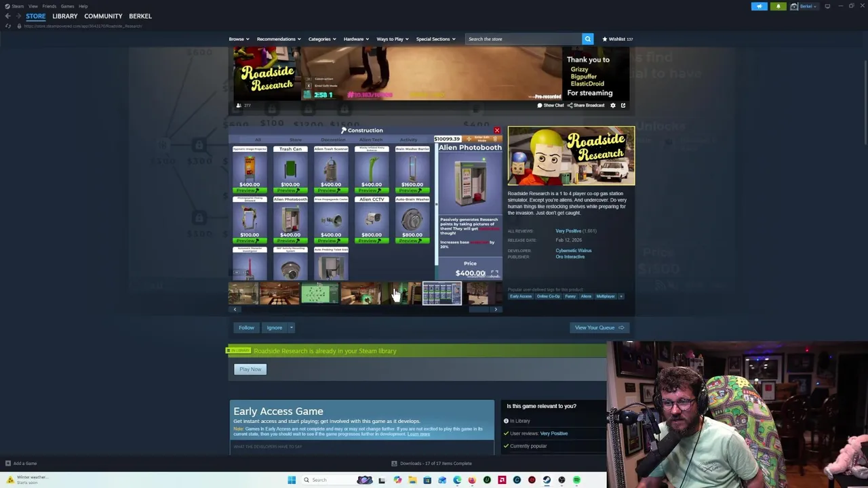The width and height of the screenshot is (868, 488).
Task: Open broadcast settings gear icon
Action: (x=613, y=106)
